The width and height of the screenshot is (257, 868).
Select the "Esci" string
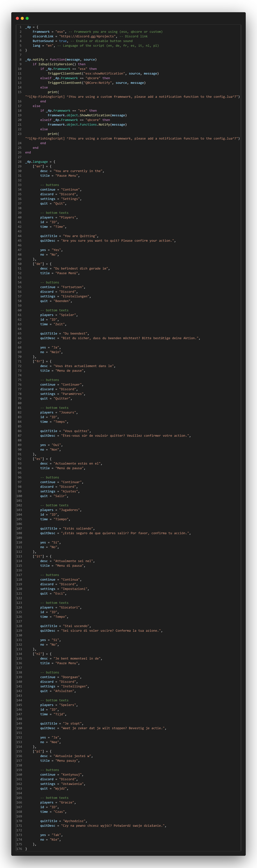tap(59, 594)
